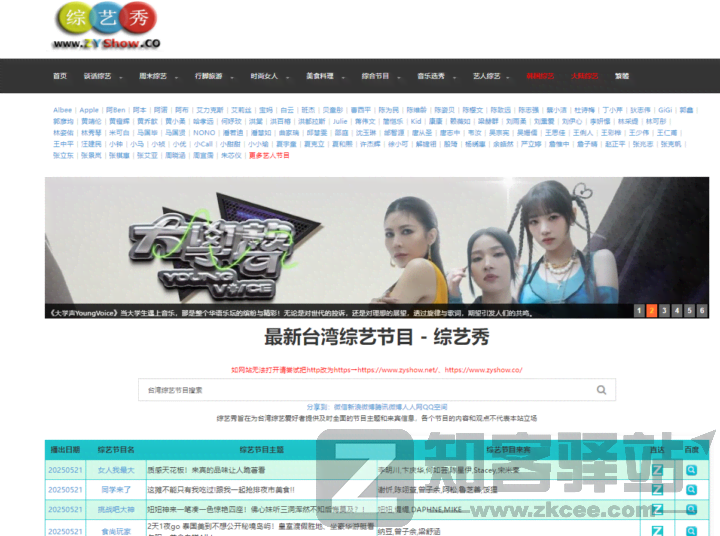Viewport: 720px width, 536px height.
Task: Go to the 首页 home menu item
Action: 60,76
